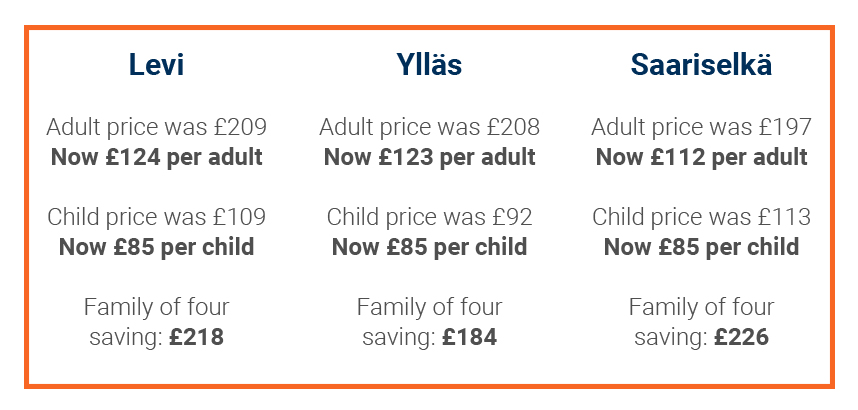Click 'Adult price was £208' line
This screenshot has height=410, width=858.
point(430,127)
